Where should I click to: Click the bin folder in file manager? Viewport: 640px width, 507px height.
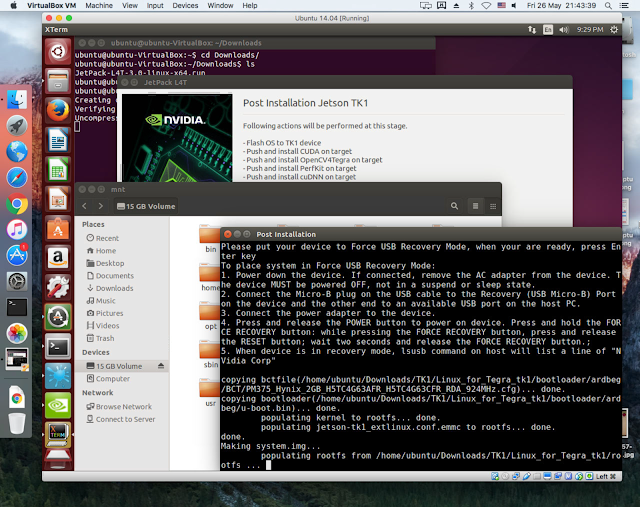click(x=210, y=239)
